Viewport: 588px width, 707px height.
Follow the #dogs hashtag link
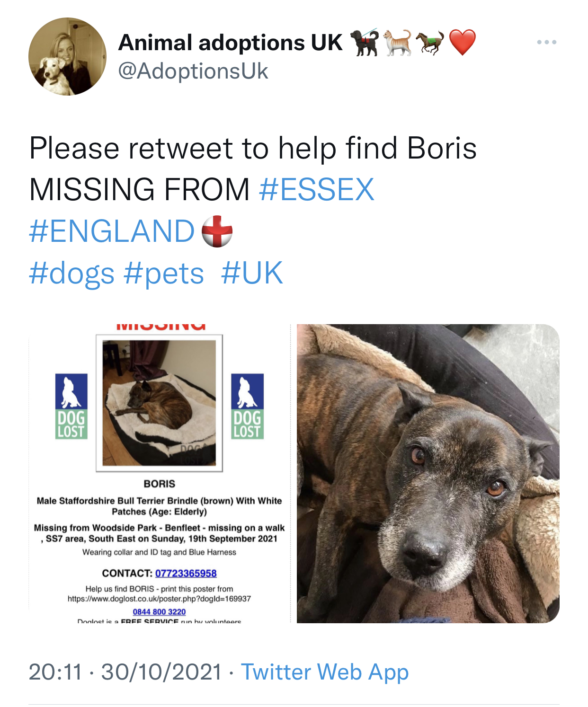coord(71,273)
